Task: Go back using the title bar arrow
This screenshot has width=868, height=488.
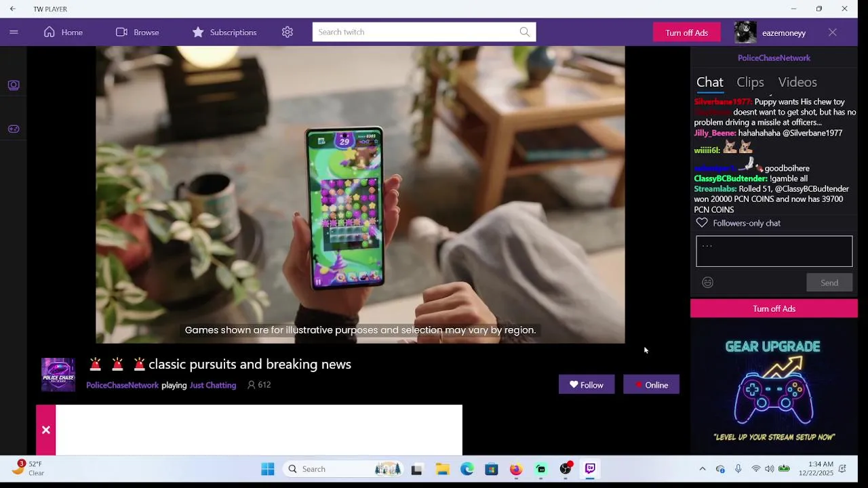Action: 12,9
